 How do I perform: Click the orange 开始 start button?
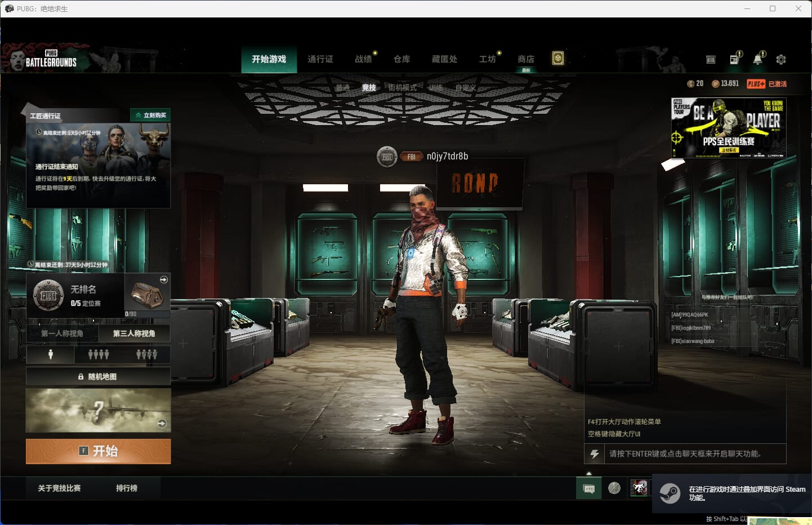point(99,451)
